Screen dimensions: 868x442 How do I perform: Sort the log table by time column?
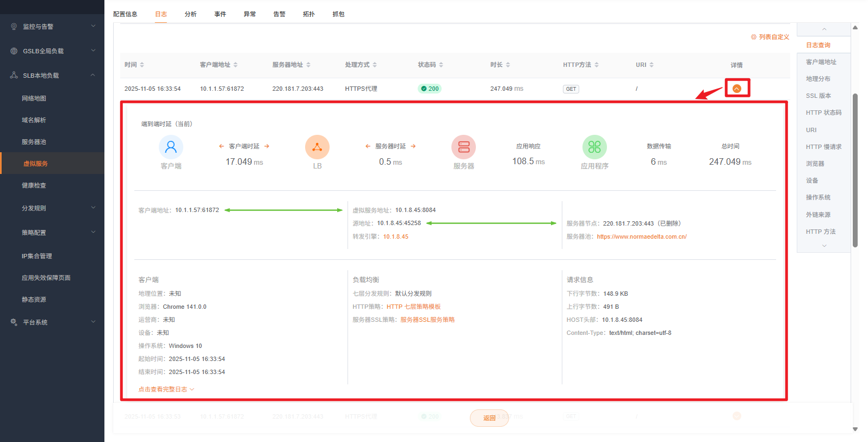pos(142,65)
